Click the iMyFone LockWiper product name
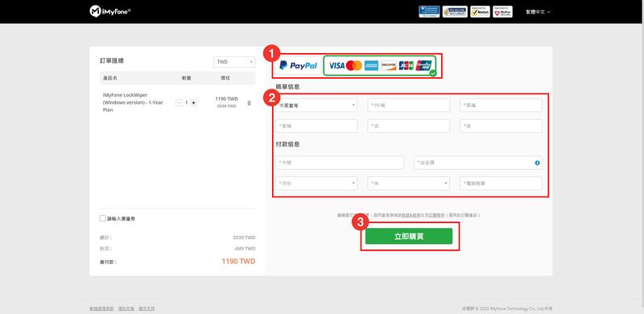Viewport: 644px width, 314px height. click(x=133, y=102)
